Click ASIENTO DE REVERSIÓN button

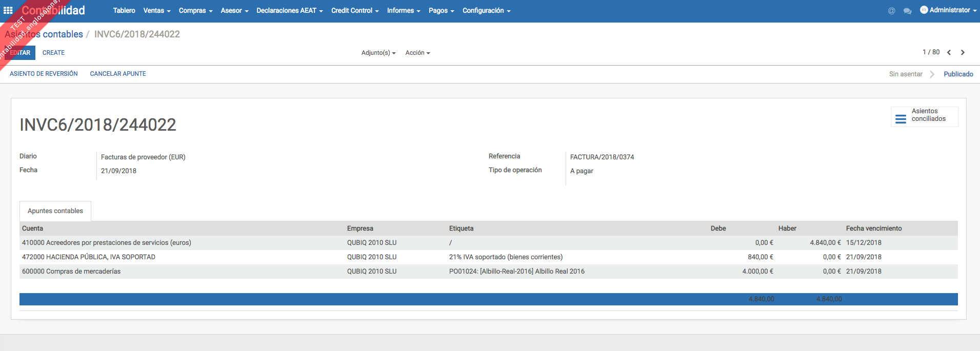pos(44,74)
